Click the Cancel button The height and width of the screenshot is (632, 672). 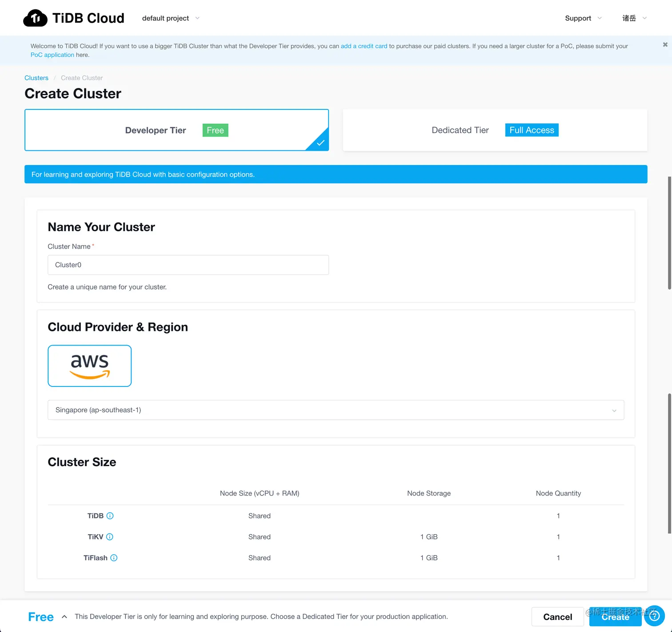click(x=557, y=617)
